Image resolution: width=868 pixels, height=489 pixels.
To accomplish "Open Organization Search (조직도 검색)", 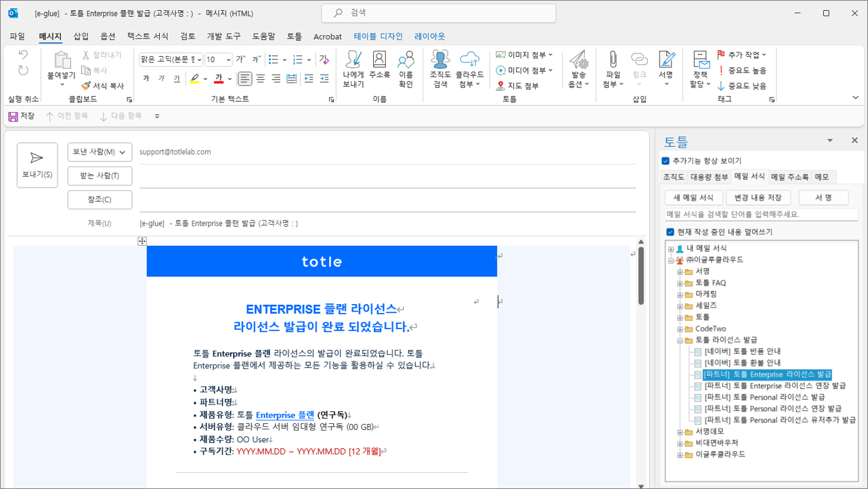I will [441, 69].
